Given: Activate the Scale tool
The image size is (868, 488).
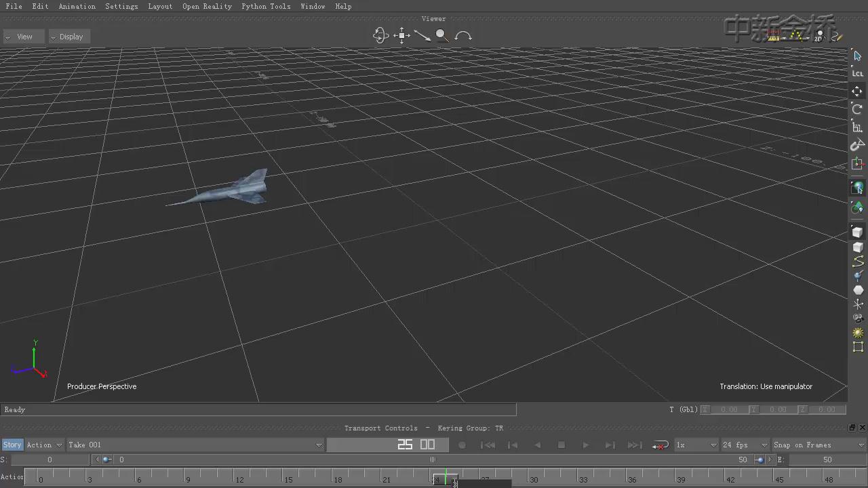Looking at the screenshot, I should tap(858, 127).
